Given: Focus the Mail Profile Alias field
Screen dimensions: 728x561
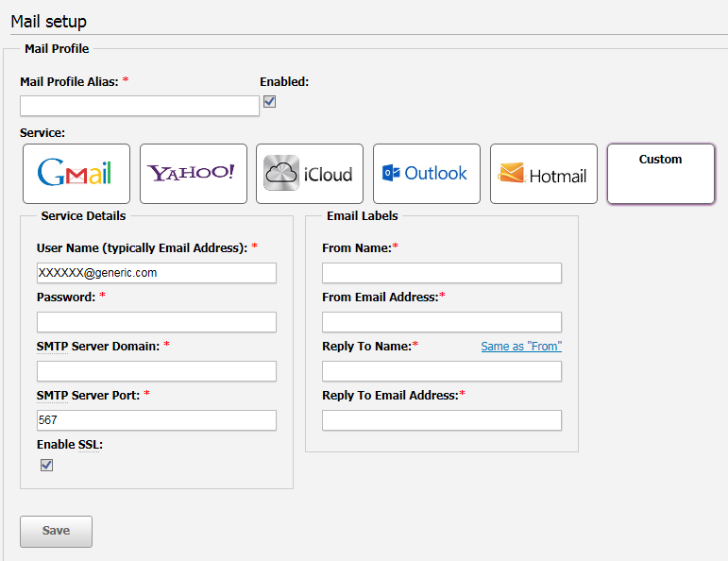Looking at the screenshot, I should point(139,106).
